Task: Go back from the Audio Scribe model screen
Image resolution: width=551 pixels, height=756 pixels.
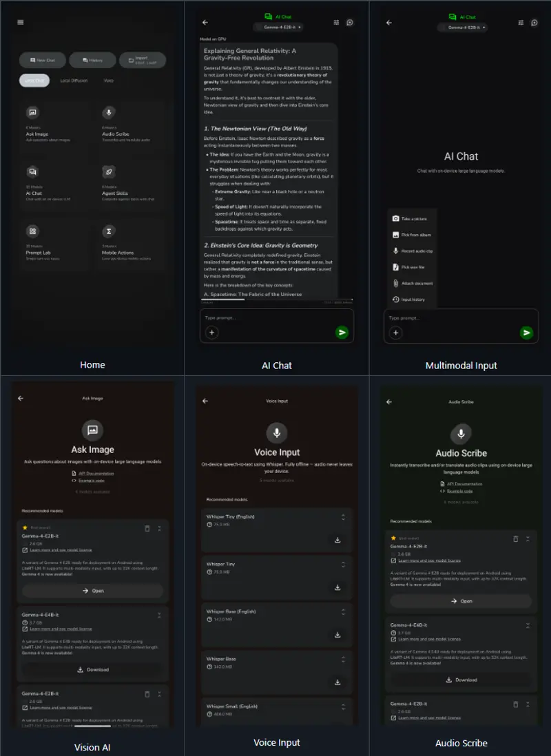Action: click(x=389, y=401)
